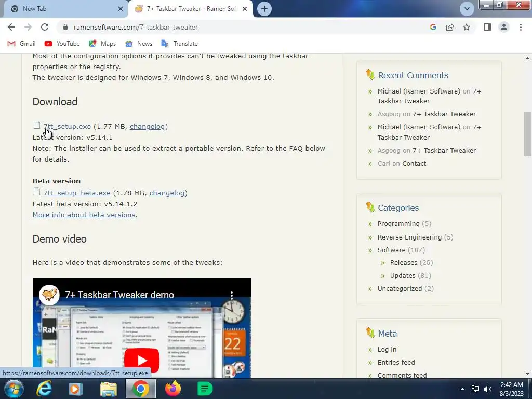Click the address bar URL
The image size is (532, 399).
tap(136, 27)
